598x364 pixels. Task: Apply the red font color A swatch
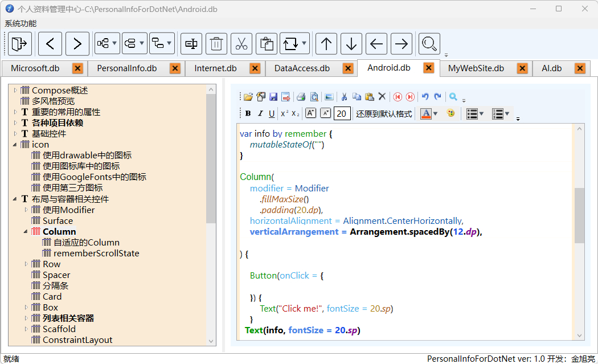click(x=425, y=113)
